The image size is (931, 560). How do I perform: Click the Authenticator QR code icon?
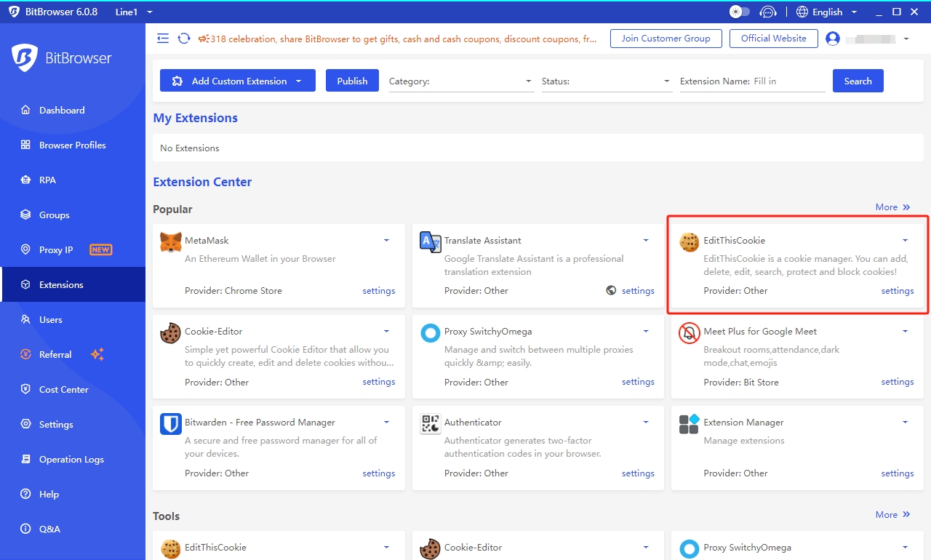click(x=431, y=424)
